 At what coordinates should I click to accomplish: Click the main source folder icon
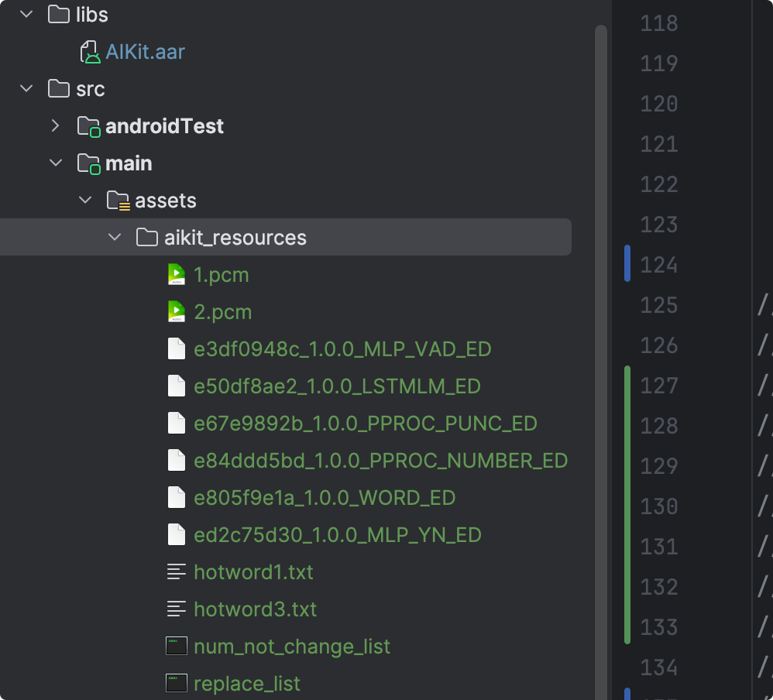[88, 163]
